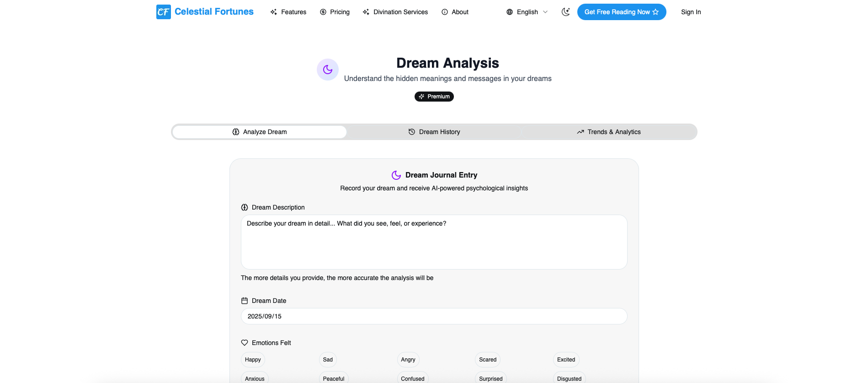
Task: Click the calendar icon beside Dream Date
Action: [x=245, y=301]
